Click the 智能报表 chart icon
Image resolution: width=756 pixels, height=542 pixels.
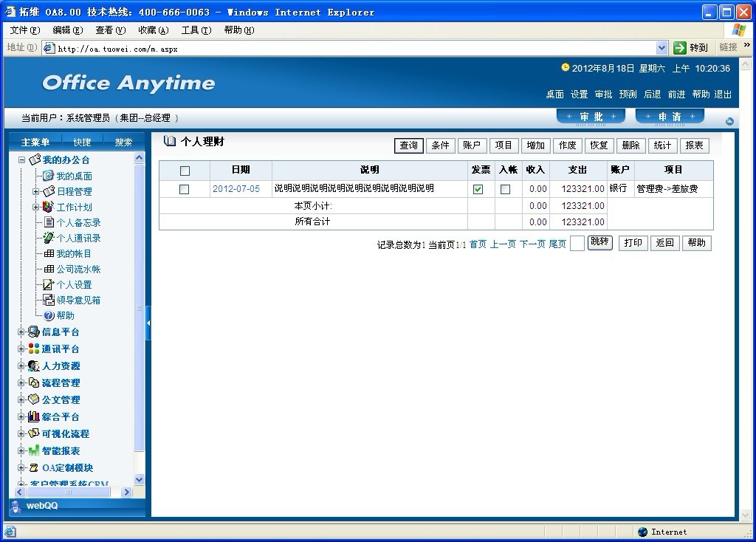pyautogui.click(x=34, y=450)
